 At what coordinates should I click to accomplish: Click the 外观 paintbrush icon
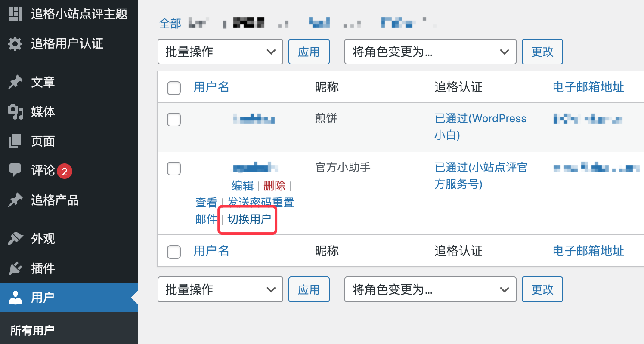tap(15, 239)
